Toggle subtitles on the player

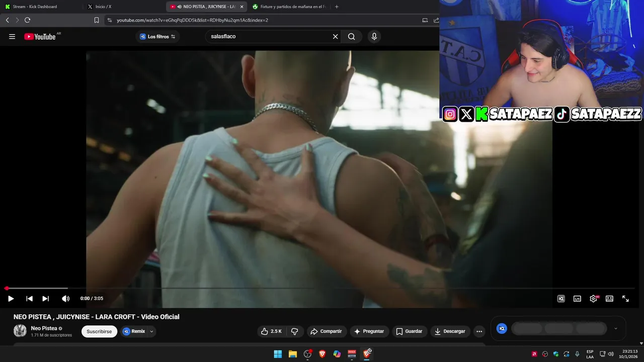[x=577, y=299]
